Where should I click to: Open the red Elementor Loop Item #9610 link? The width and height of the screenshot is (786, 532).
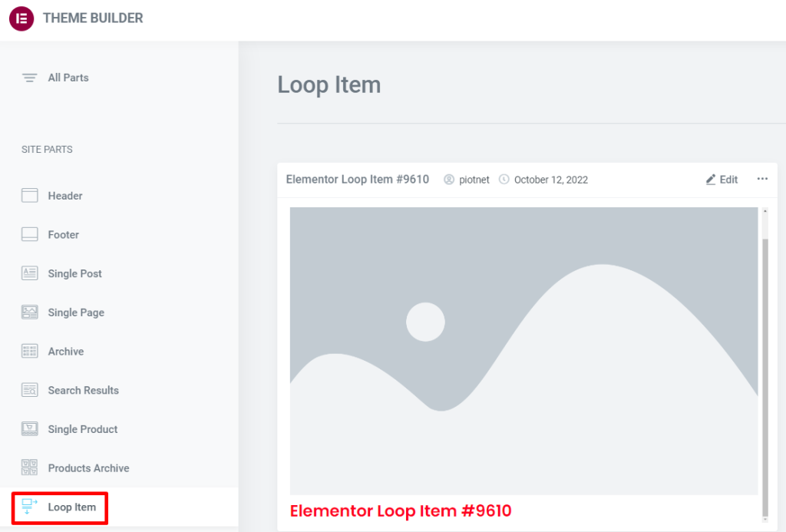[x=401, y=511]
